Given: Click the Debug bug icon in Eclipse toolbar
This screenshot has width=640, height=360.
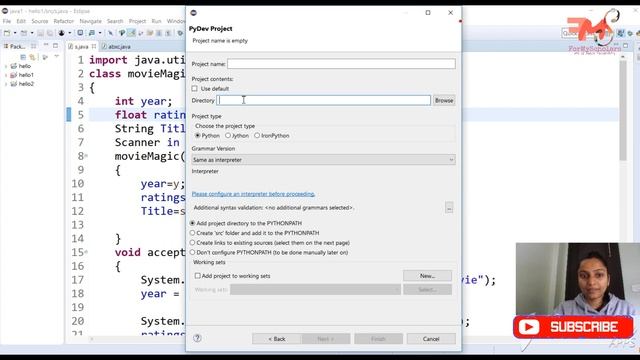Looking at the screenshot, I should pyautogui.click(x=62, y=33).
